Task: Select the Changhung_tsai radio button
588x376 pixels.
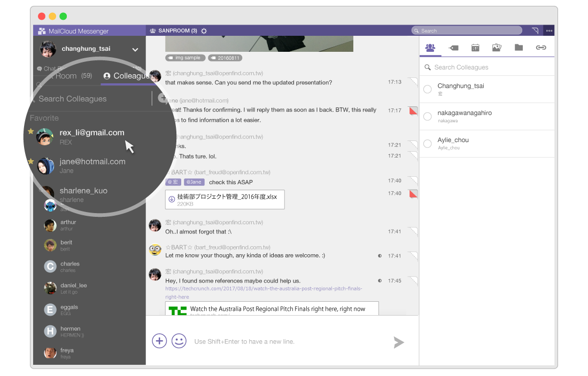Action: point(428,89)
